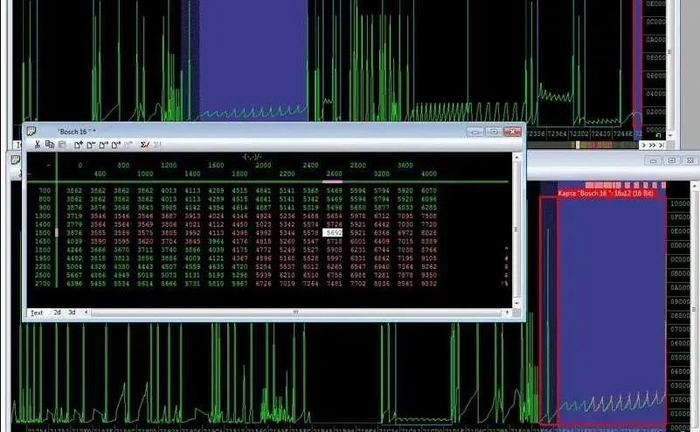The height and width of the screenshot is (432, 700).
Task: Click the colored overview bar in upper hex window
Action: pyautogui.click(x=583, y=145)
